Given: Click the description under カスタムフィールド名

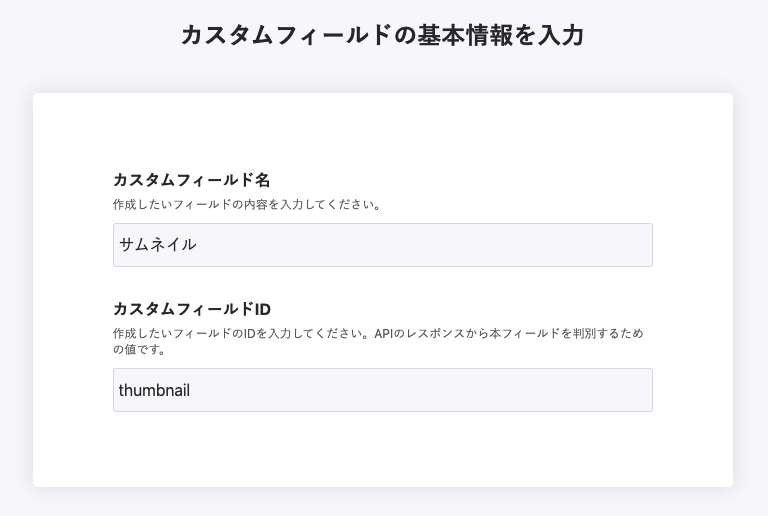Looking at the screenshot, I should point(247,204).
